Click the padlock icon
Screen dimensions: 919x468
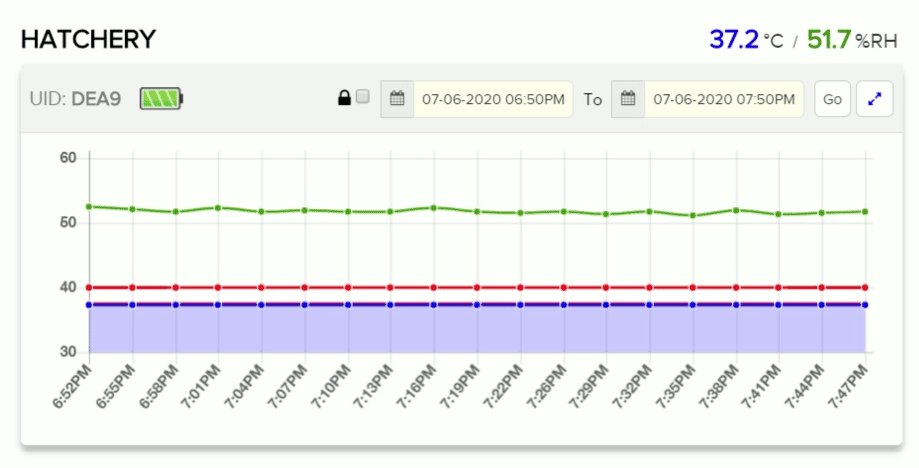click(x=344, y=98)
